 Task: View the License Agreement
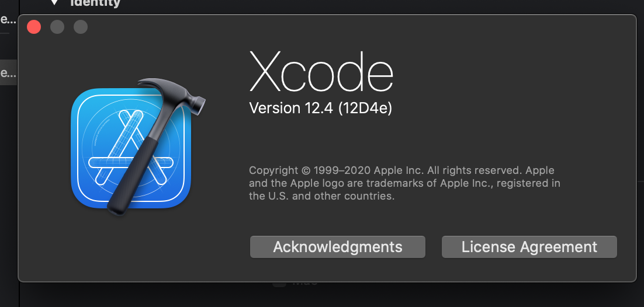[x=529, y=247]
